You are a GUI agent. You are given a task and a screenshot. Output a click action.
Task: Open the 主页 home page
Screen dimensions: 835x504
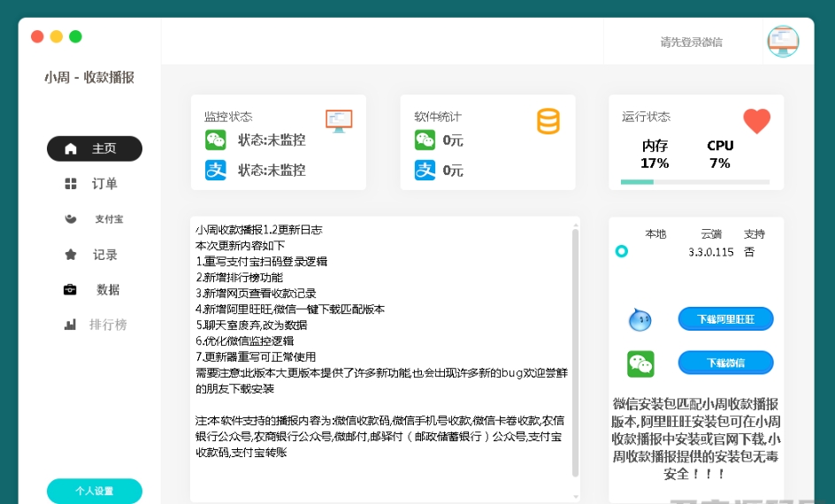tap(95, 149)
